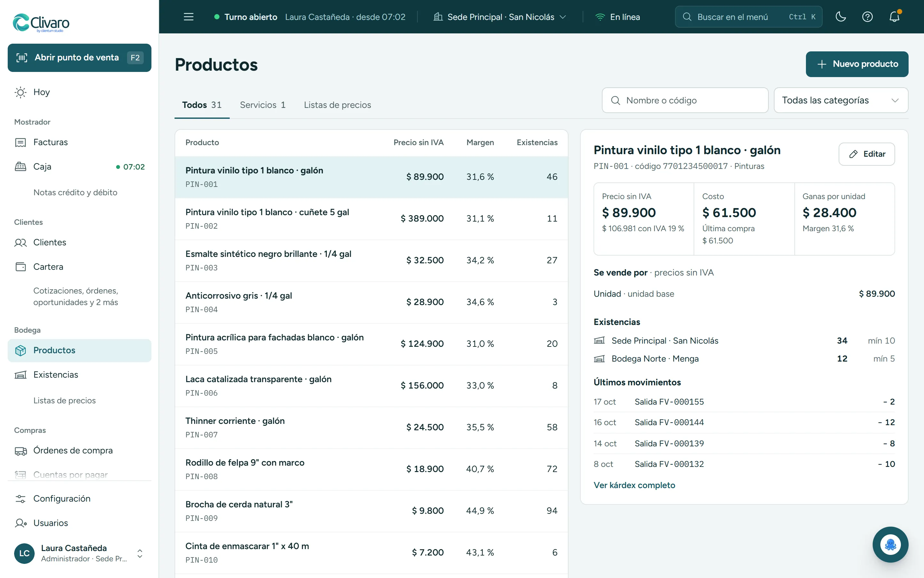
Task: Open Caja in sidebar
Action: click(x=80, y=167)
